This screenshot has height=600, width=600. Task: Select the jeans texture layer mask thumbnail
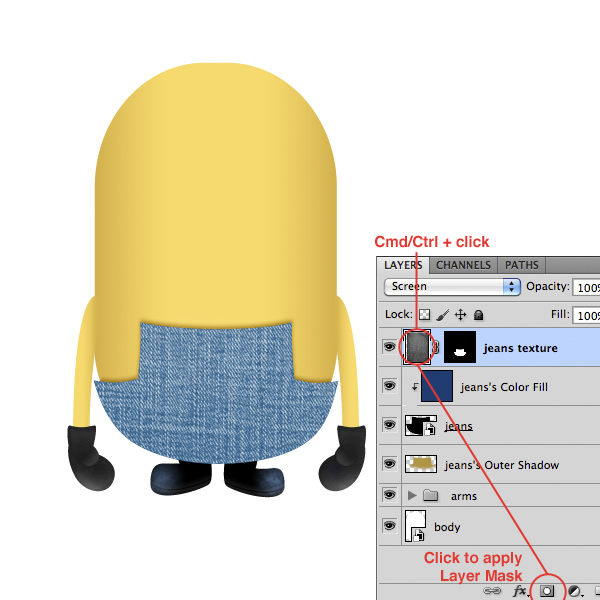coord(460,347)
